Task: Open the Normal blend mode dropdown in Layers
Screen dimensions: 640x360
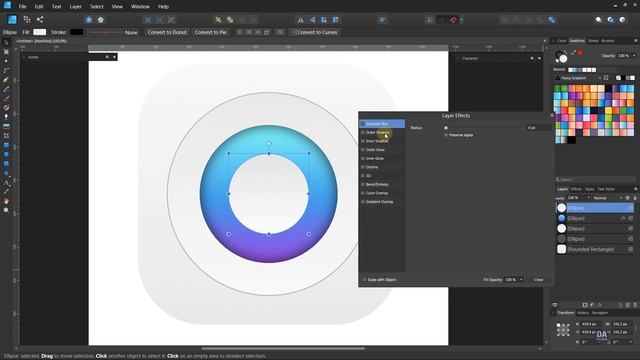Action: pyautogui.click(x=608, y=198)
